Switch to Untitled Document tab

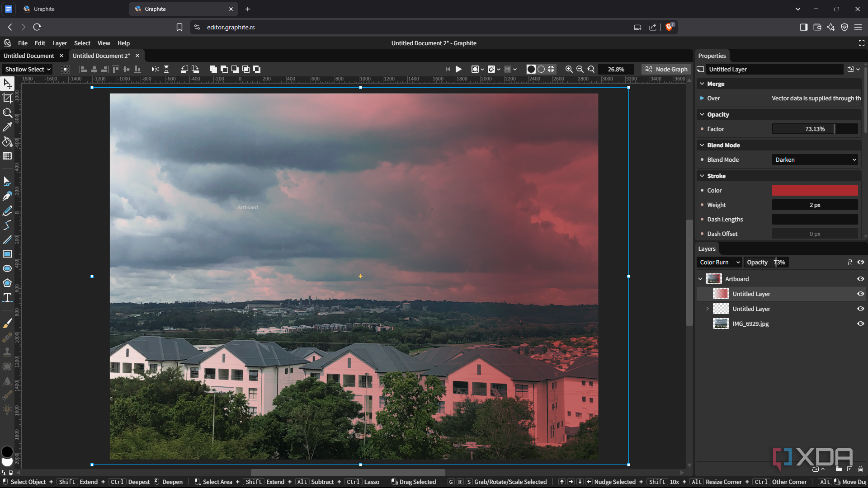[29, 56]
